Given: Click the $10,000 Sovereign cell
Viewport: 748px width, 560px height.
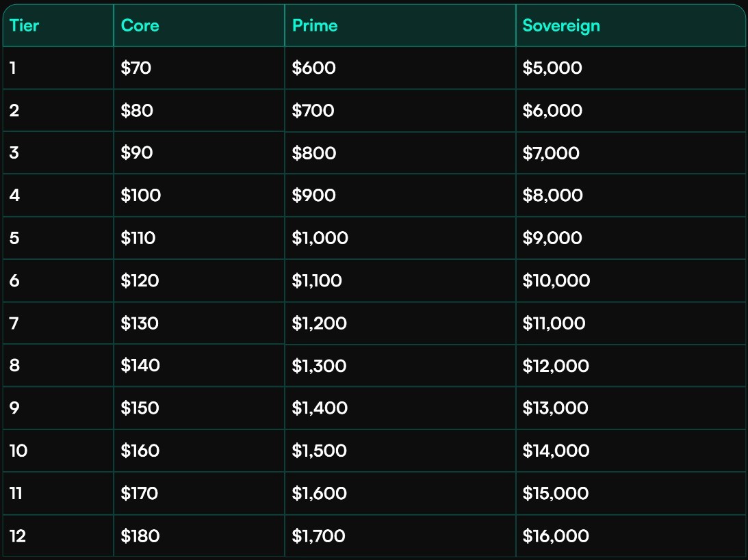Looking at the screenshot, I should (556, 280).
